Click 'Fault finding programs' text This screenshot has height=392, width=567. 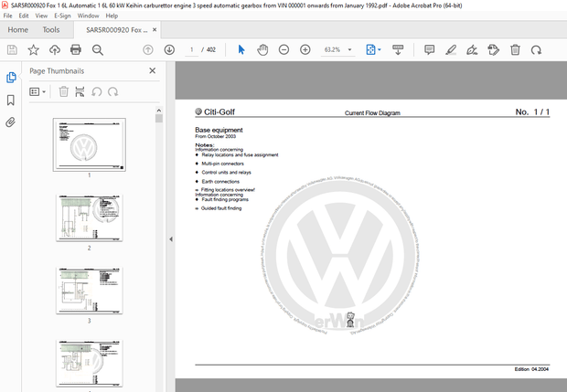(x=225, y=199)
